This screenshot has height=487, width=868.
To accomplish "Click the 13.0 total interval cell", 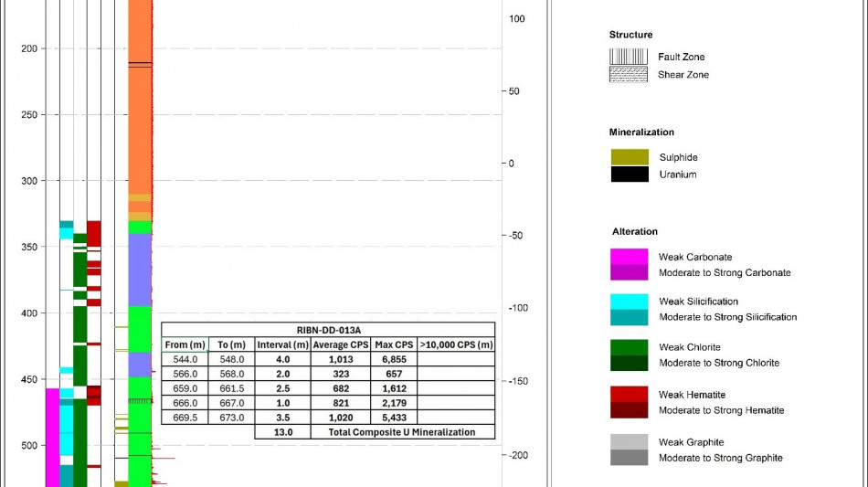I will [283, 432].
